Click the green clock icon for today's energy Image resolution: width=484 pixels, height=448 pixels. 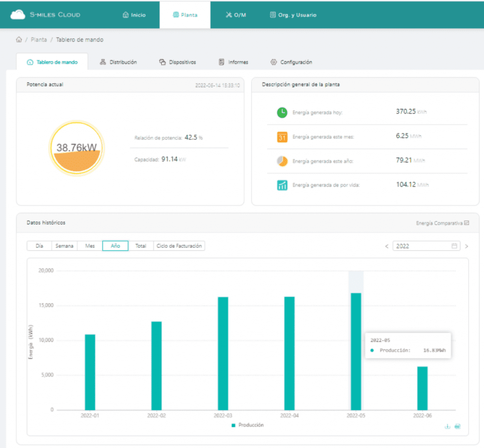pyautogui.click(x=282, y=112)
